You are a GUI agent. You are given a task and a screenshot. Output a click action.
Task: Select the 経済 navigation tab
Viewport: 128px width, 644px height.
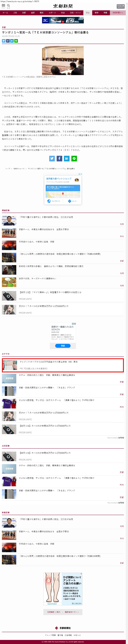coord(97,13)
